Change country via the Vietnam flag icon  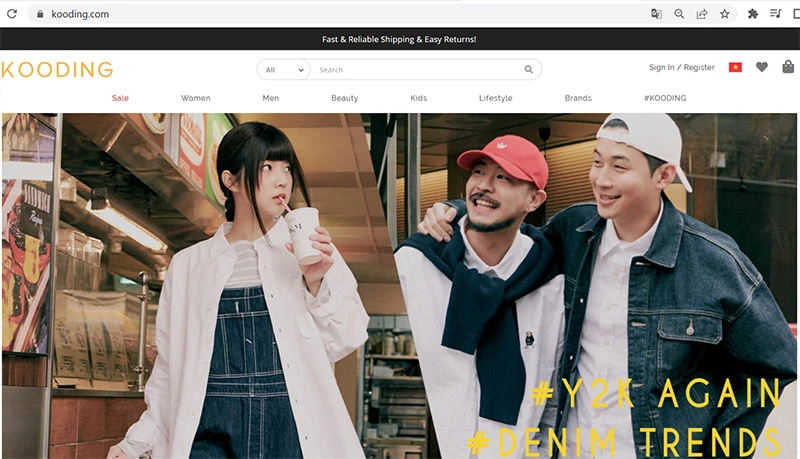click(x=735, y=67)
